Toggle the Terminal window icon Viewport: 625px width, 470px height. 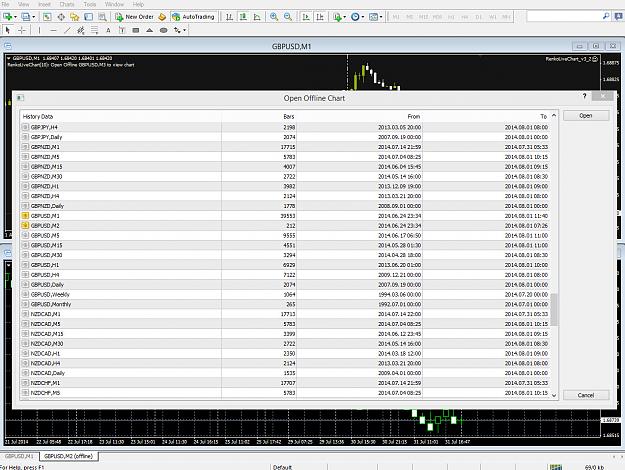88,17
